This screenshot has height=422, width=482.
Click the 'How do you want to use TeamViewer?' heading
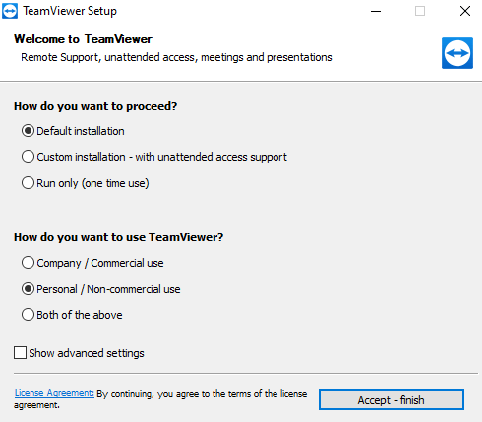[119, 237]
